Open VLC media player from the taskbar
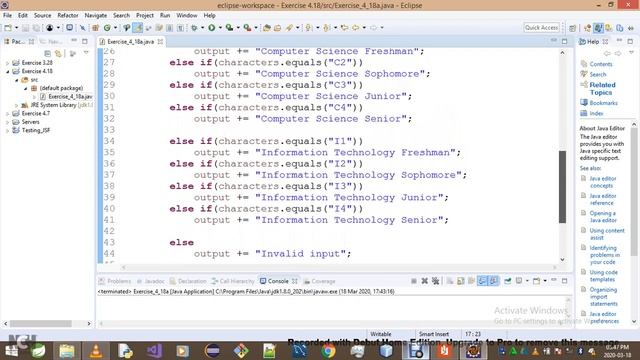The image size is (640, 360). click(96, 351)
